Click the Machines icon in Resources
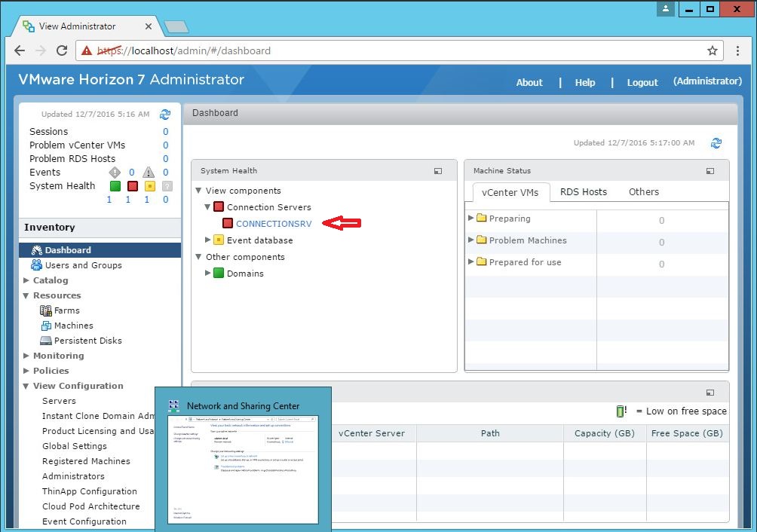Viewport: 757px width, 532px height. [46, 326]
